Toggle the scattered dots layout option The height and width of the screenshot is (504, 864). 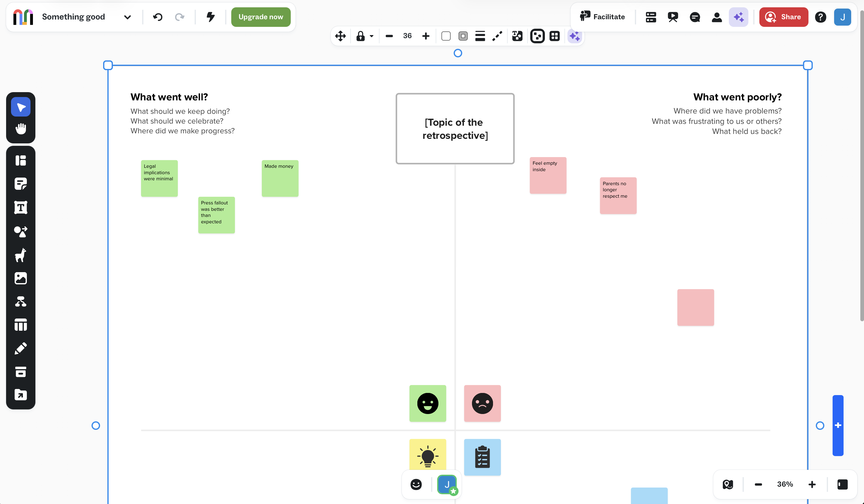click(537, 36)
